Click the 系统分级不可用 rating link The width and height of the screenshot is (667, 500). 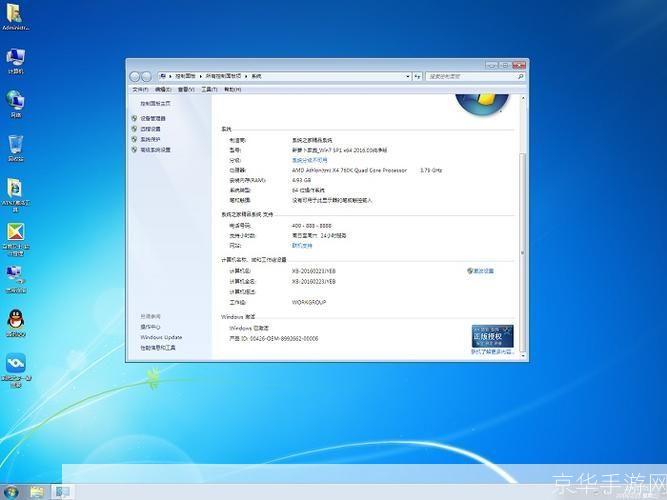310,160
